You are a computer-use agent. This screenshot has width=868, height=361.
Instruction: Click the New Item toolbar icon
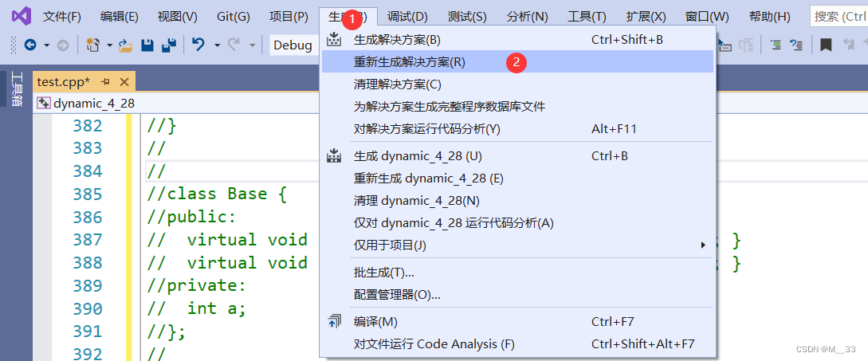point(93,45)
